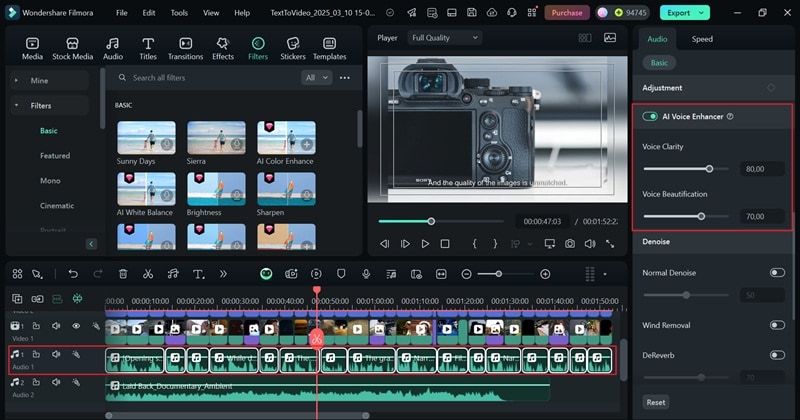Viewport: 800px width, 420px height.
Task: Click the Reset button
Action: (656, 402)
